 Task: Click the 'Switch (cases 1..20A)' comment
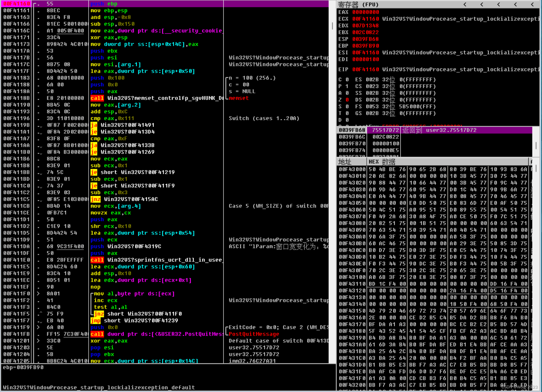(264, 118)
